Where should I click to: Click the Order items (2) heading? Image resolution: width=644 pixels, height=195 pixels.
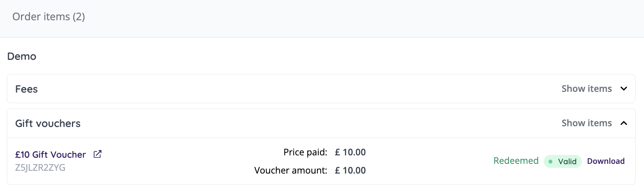point(48,17)
